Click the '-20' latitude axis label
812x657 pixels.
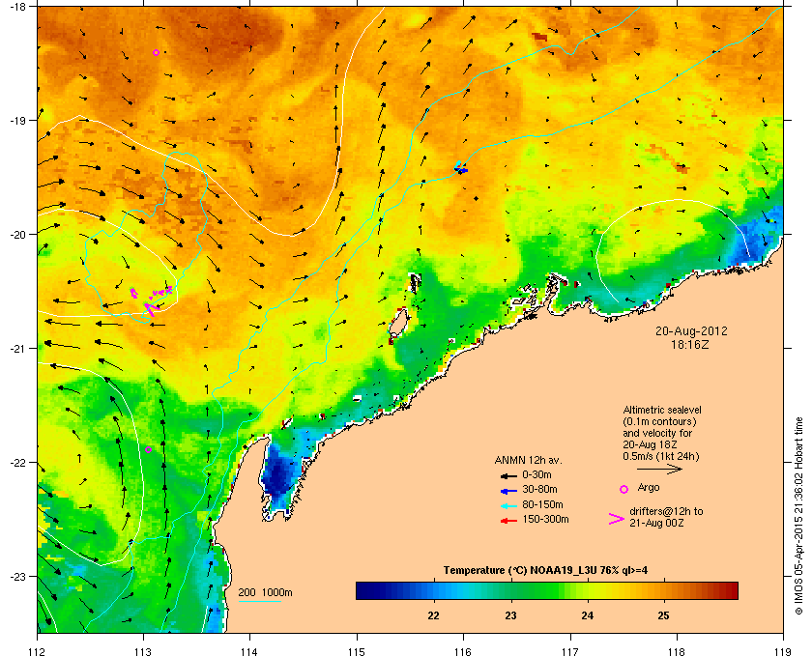point(16,234)
